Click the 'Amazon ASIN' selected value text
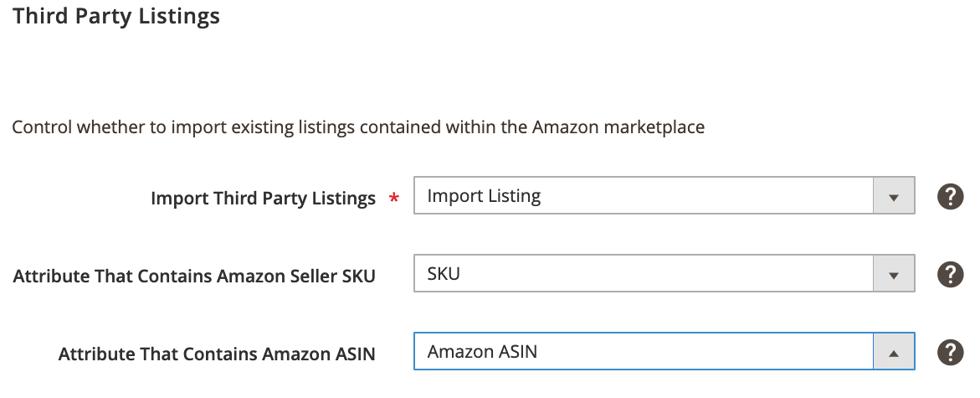The width and height of the screenshot is (980, 398). tap(482, 352)
